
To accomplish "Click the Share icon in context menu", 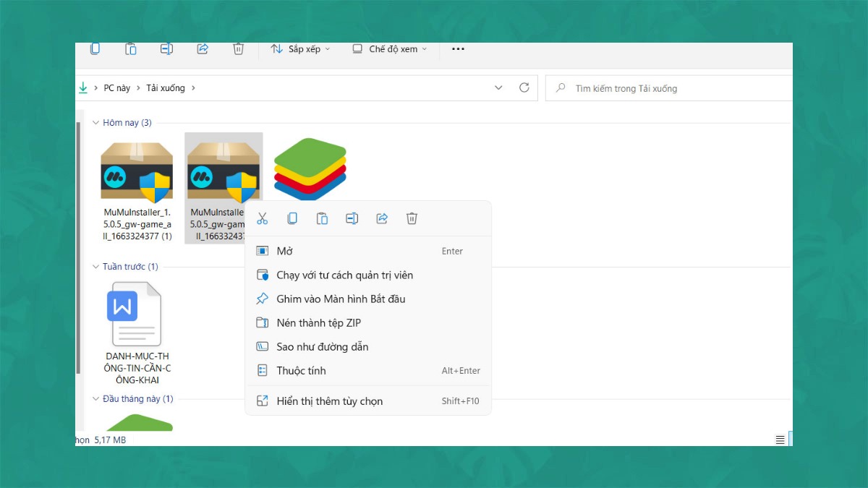I will tap(382, 218).
